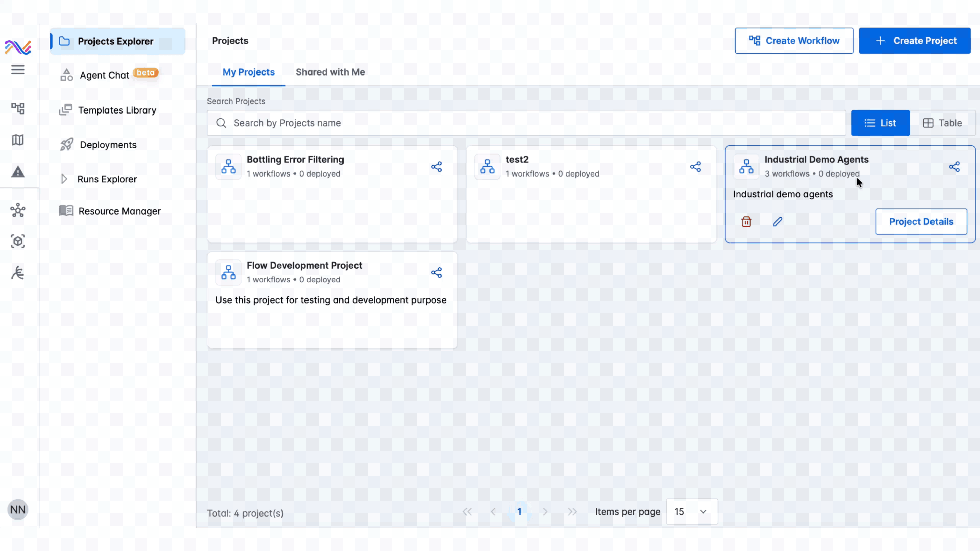The height and width of the screenshot is (551, 980).
Task: Share the test2 project
Action: (695, 167)
